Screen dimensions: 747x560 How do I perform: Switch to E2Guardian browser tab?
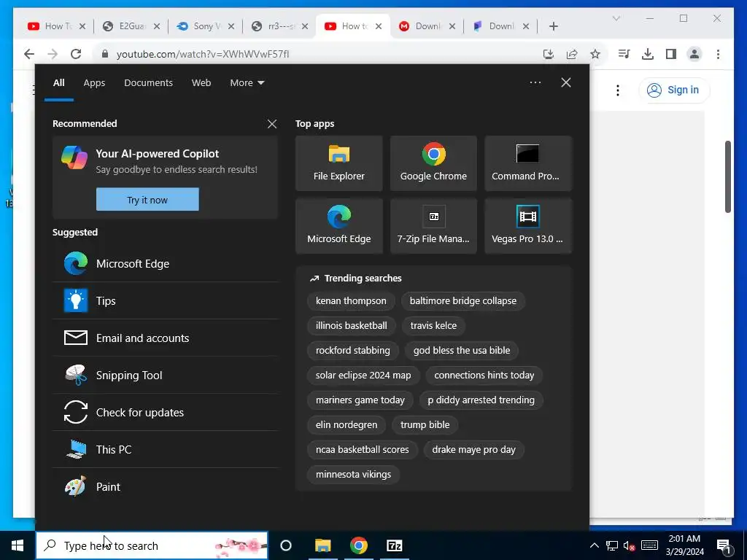tap(131, 26)
